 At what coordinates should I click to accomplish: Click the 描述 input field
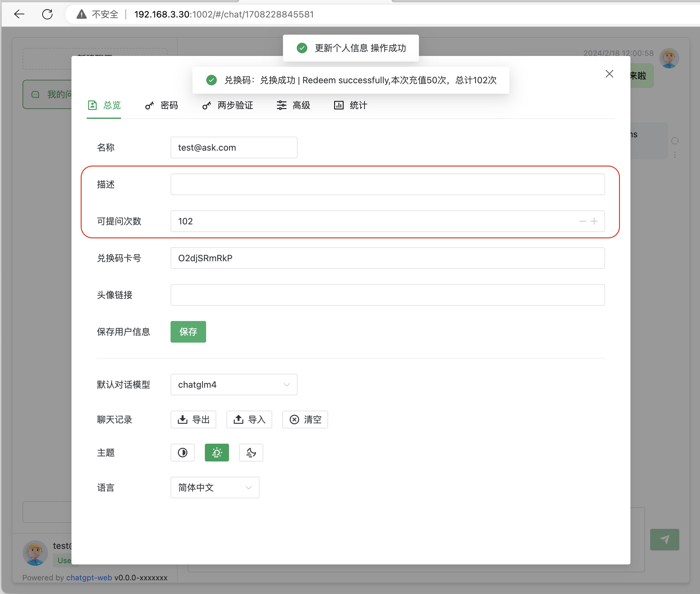(387, 185)
